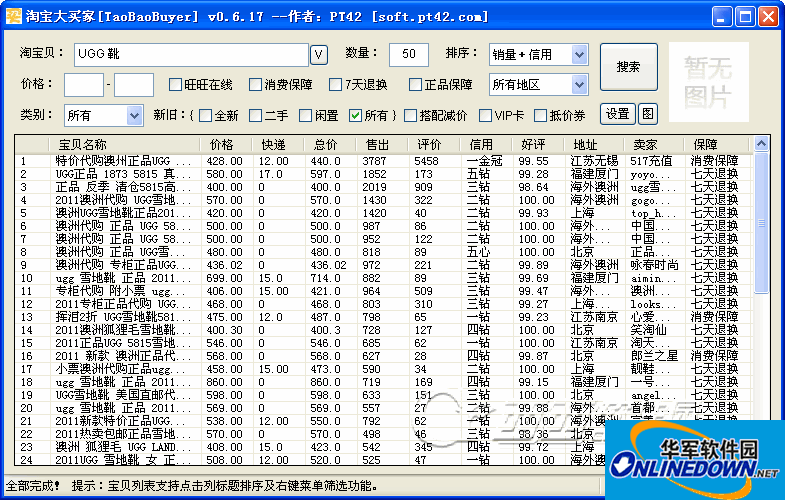
Task: Sort list by 信用 column header
Action: coord(486,145)
